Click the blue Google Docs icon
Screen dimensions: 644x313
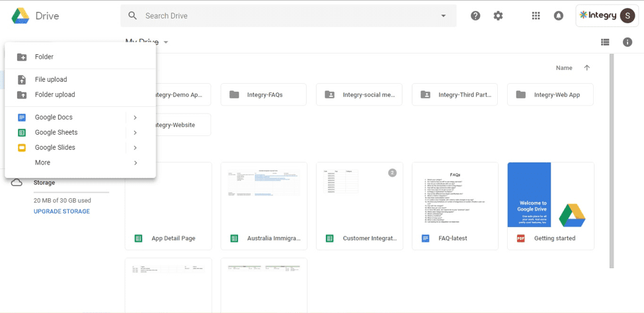22,118
